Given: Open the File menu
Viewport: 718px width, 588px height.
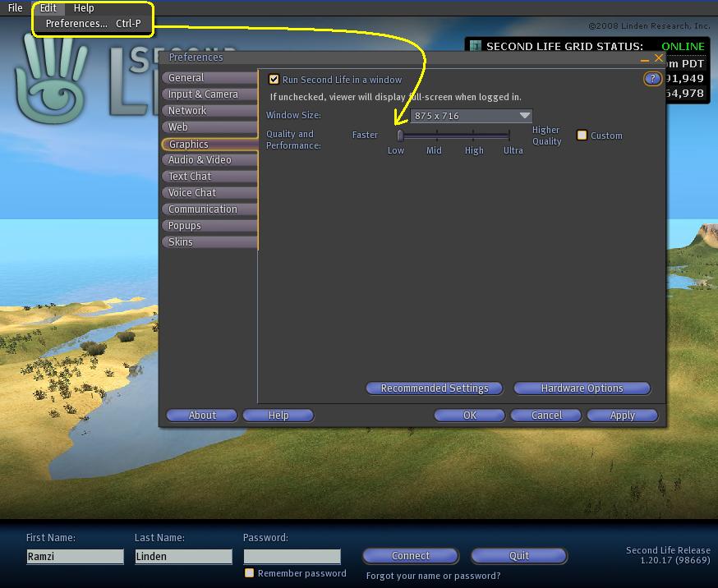Looking at the screenshot, I should (x=16, y=8).
